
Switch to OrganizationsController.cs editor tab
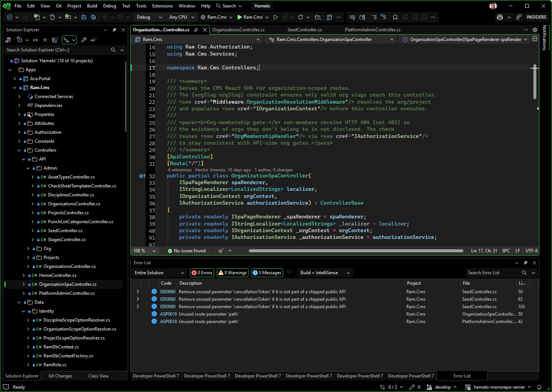pos(238,30)
